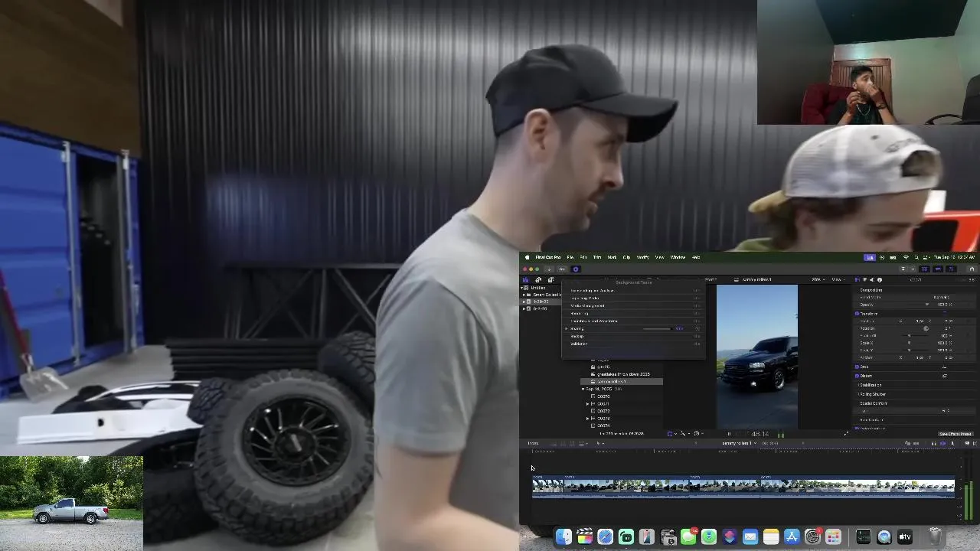Image resolution: width=980 pixels, height=551 pixels.
Task: Open Mail in the Dock
Action: (x=750, y=536)
